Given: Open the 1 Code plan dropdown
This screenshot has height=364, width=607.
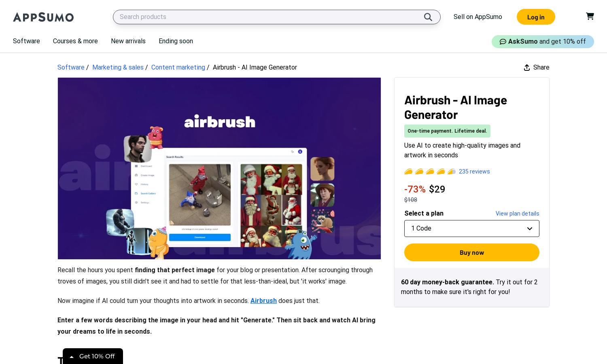Looking at the screenshot, I should click(x=472, y=229).
